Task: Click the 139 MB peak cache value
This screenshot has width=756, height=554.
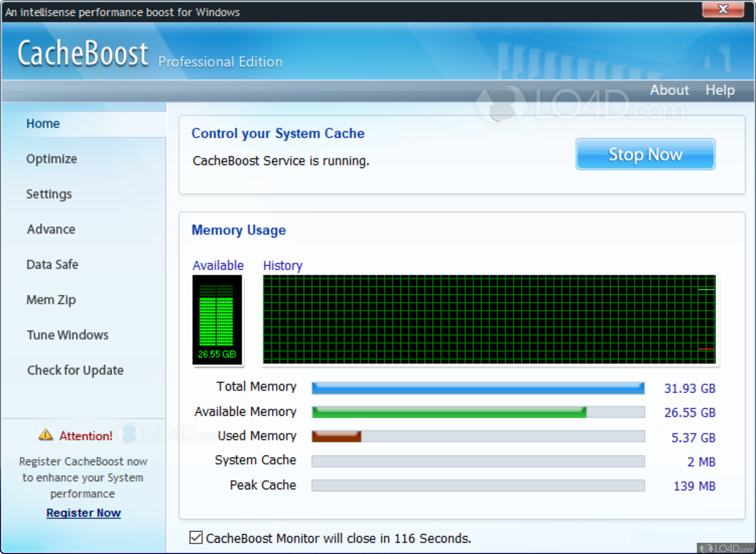Action: pyautogui.click(x=694, y=486)
